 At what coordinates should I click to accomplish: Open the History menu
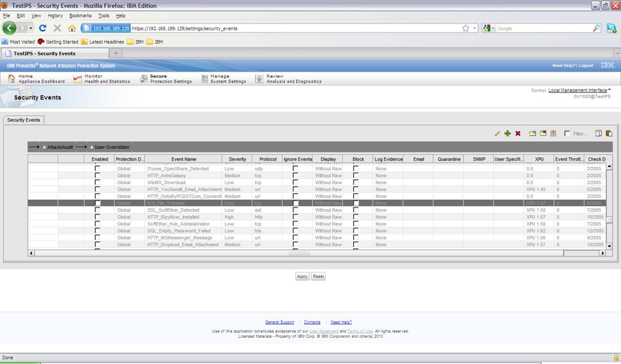tap(55, 15)
